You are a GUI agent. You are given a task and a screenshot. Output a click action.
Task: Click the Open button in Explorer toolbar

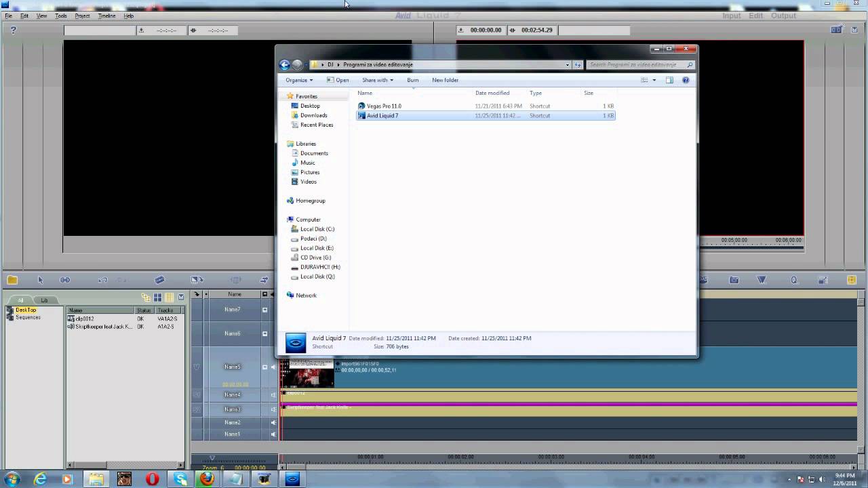coord(338,80)
